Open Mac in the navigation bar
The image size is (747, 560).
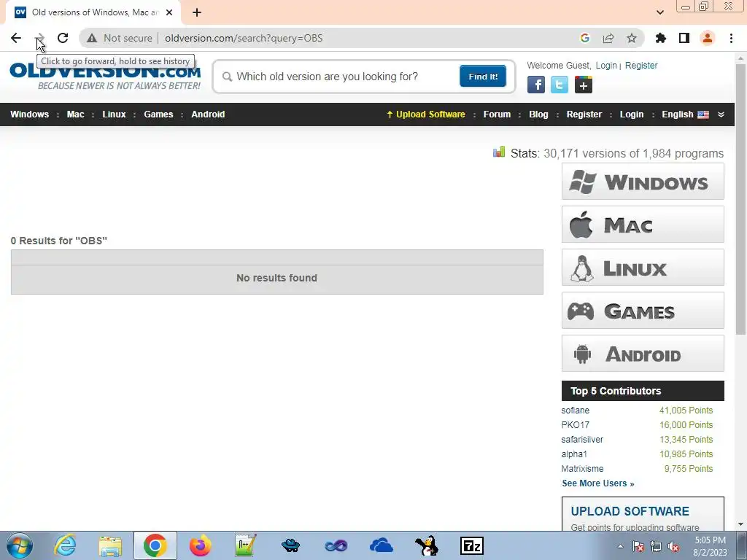[x=75, y=114]
